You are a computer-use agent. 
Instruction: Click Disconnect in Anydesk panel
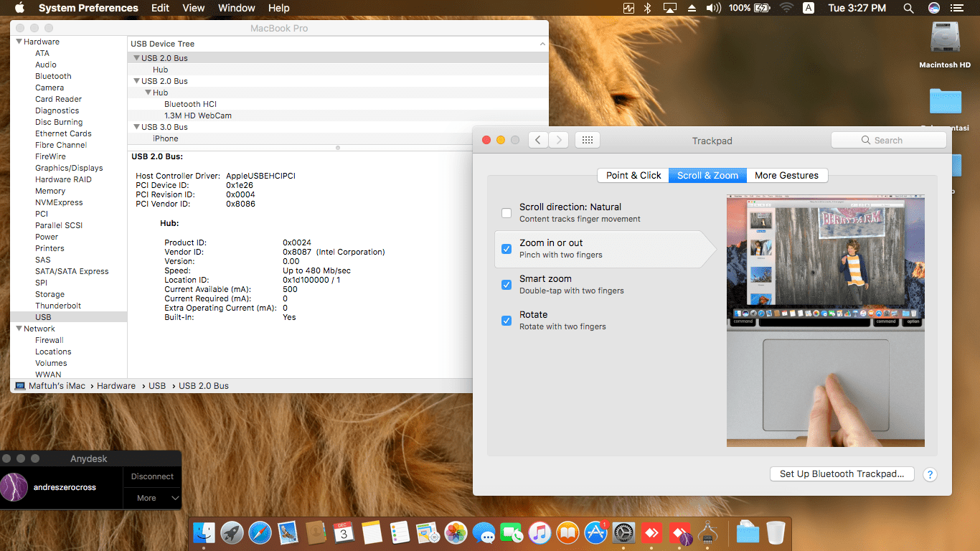coord(152,476)
